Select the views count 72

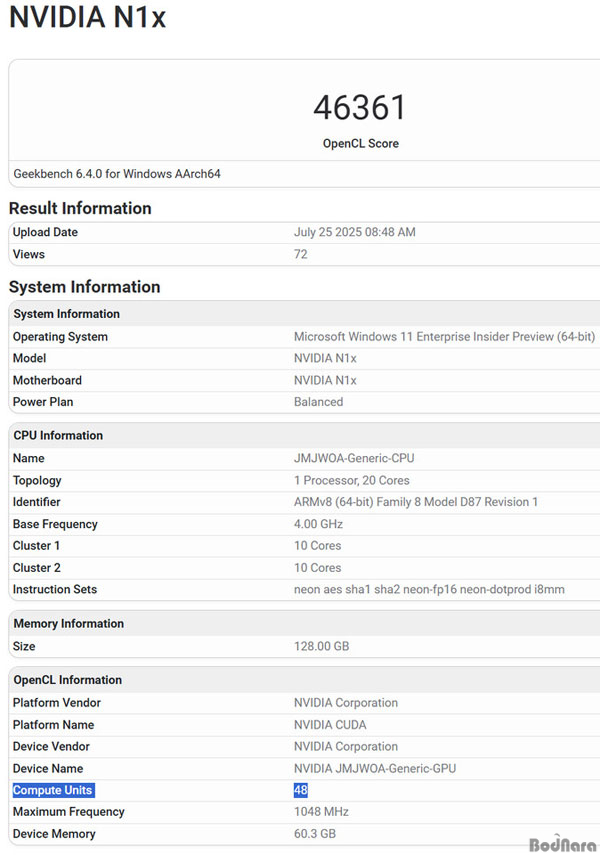[x=301, y=254]
